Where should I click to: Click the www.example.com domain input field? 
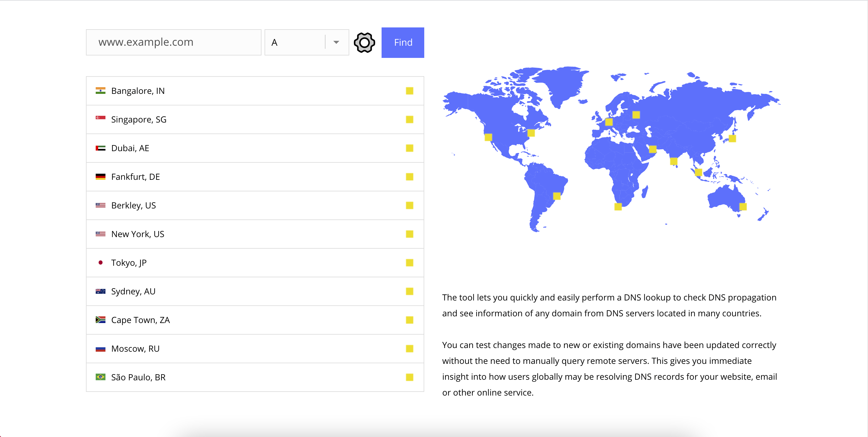pyautogui.click(x=173, y=42)
